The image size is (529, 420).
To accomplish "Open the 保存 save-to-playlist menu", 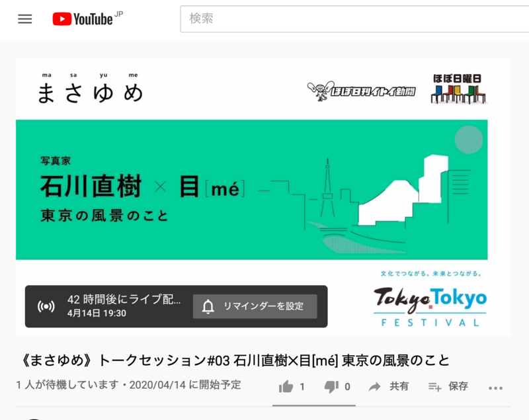I will click(x=434, y=387).
